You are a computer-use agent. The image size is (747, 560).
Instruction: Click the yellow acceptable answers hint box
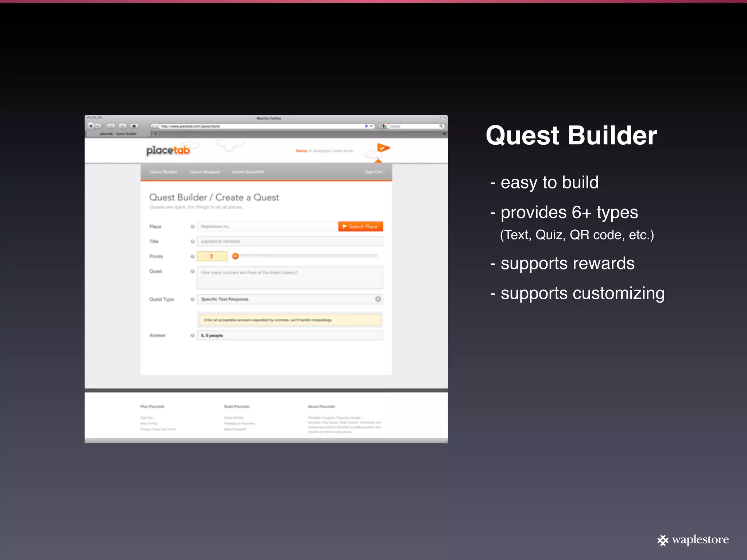click(290, 320)
